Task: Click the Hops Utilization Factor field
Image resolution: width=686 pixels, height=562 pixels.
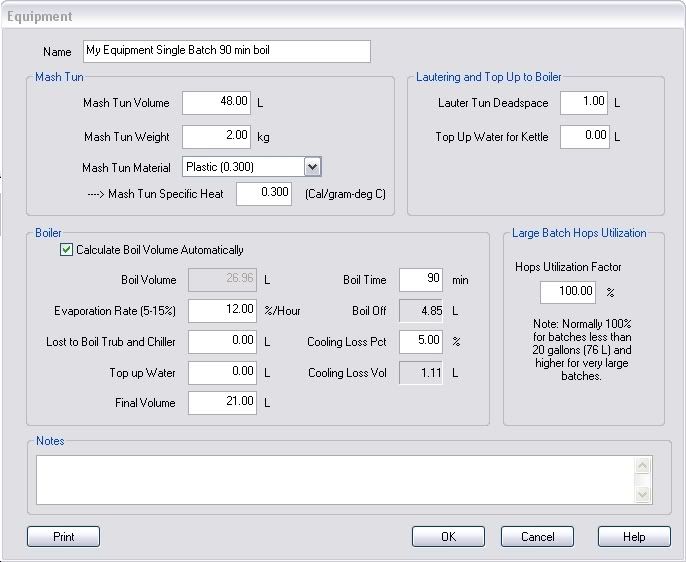Action: click(x=568, y=292)
